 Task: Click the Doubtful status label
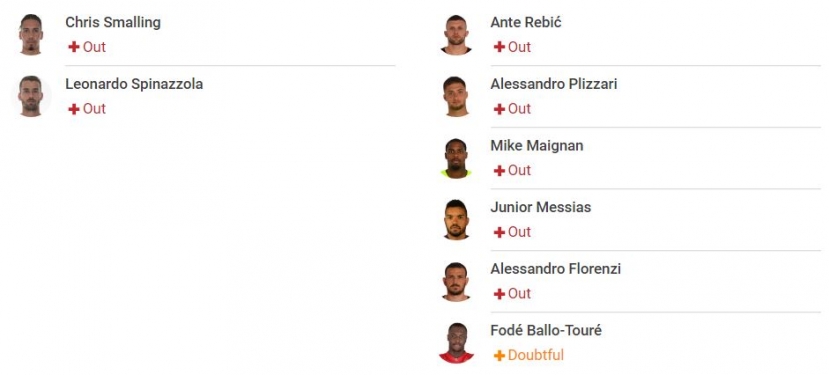[x=536, y=355]
